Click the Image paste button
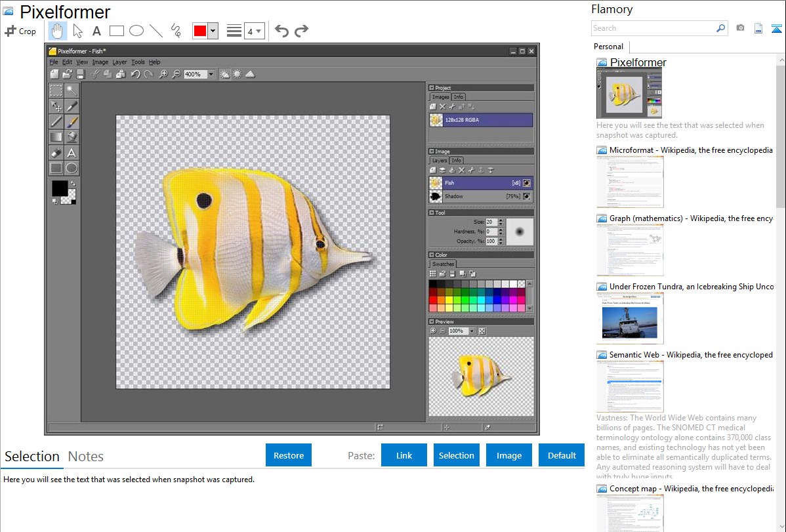Image resolution: width=786 pixels, height=532 pixels. 509,455
